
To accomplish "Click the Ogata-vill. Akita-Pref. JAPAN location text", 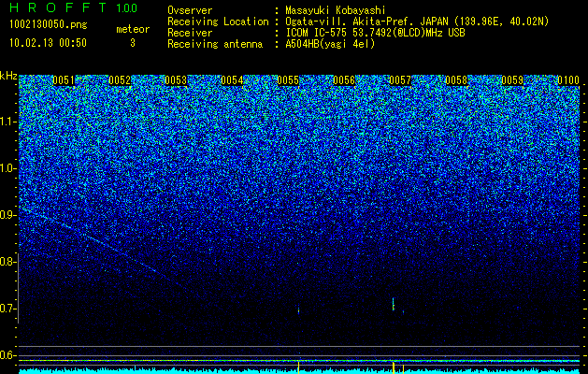I will tap(417, 22).
